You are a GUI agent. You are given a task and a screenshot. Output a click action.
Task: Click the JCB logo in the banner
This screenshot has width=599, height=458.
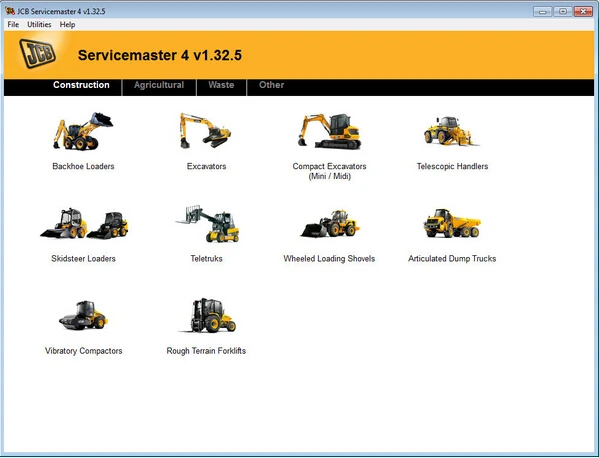pyautogui.click(x=37, y=54)
